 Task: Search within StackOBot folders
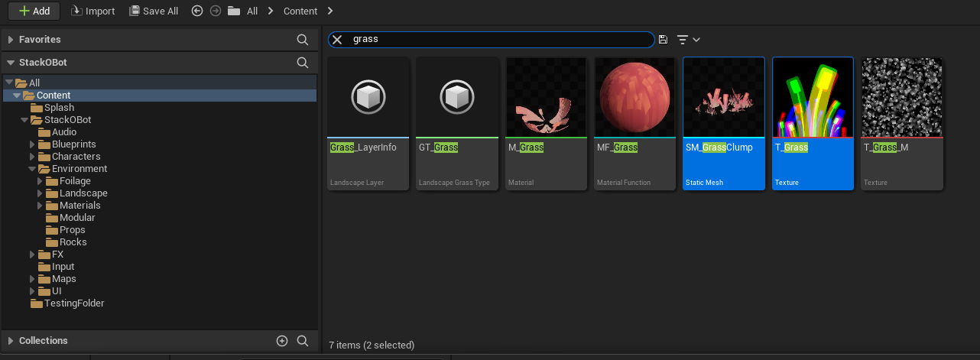coord(303,63)
